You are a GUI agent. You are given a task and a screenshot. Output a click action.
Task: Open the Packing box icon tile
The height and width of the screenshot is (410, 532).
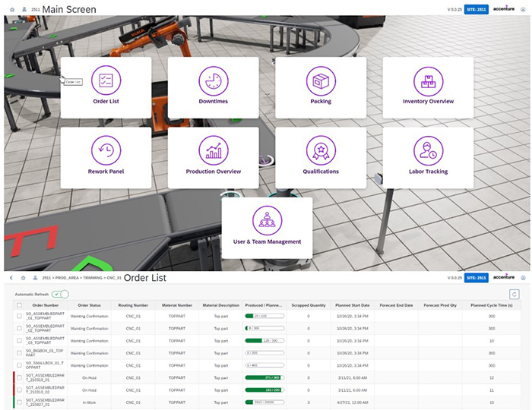[321, 87]
